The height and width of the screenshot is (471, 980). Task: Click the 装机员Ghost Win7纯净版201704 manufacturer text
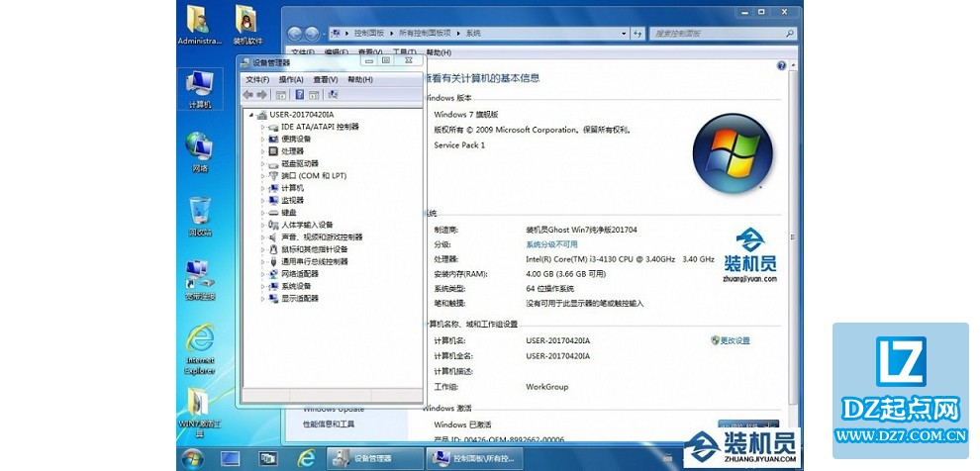click(582, 230)
